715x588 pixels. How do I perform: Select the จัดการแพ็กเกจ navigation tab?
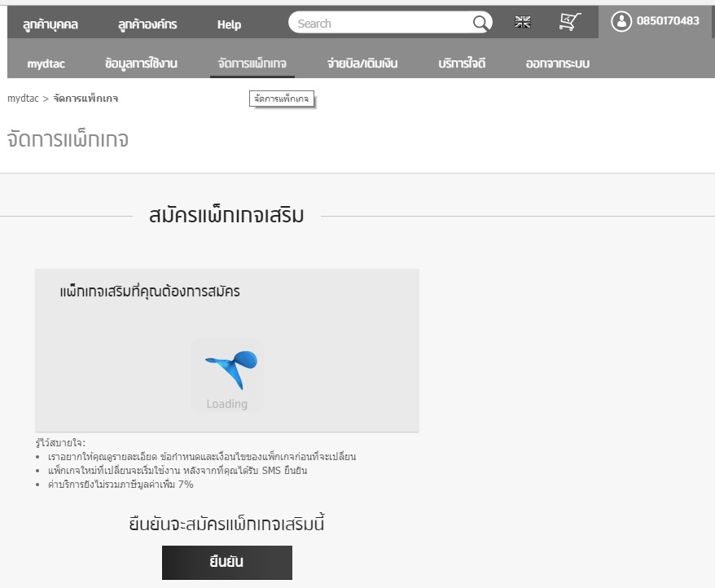coord(252,64)
